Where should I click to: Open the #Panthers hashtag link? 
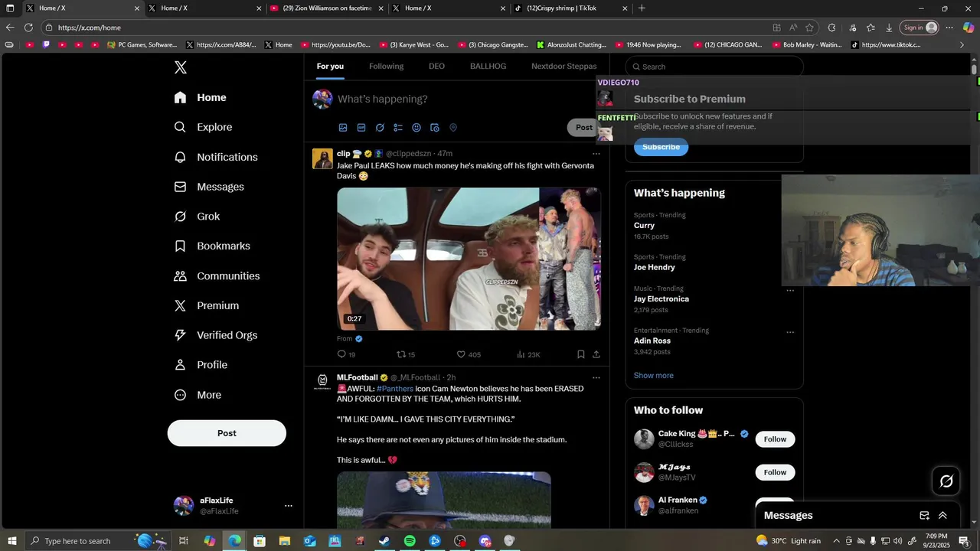pos(395,389)
